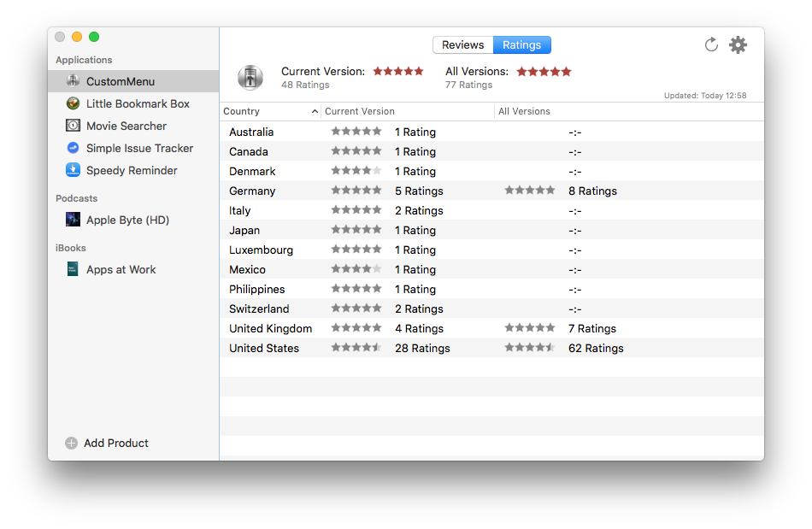The height and width of the screenshot is (529, 812).
Task: Click the red Current Version stars
Action: (x=398, y=72)
